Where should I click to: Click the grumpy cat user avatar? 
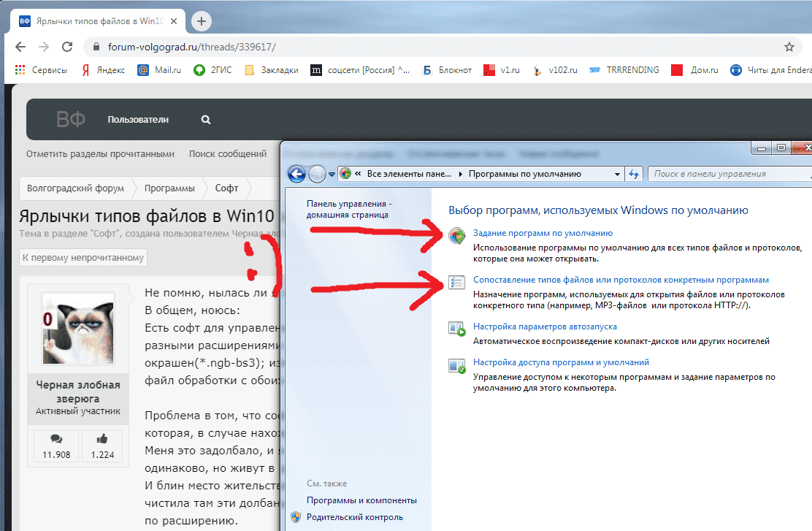coord(78,329)
